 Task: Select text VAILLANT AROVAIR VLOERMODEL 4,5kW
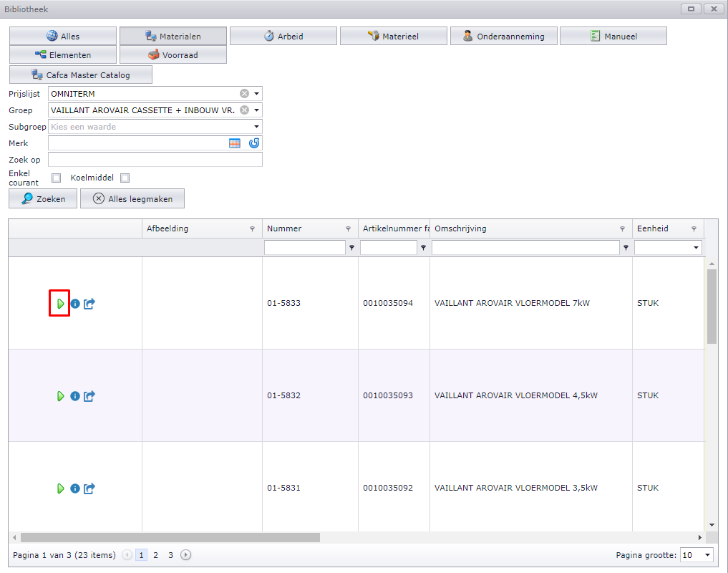(x=516, y=395)
